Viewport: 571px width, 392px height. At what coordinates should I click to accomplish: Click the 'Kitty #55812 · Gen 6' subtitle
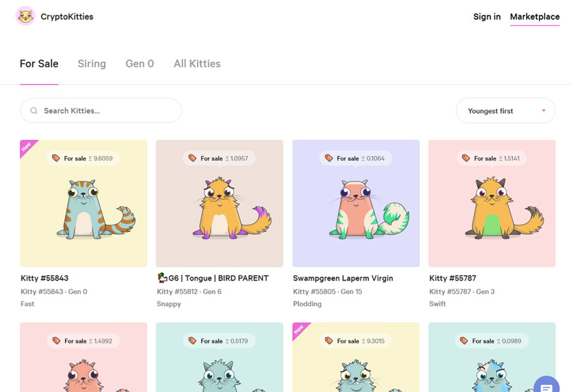[x=189, y=292]
